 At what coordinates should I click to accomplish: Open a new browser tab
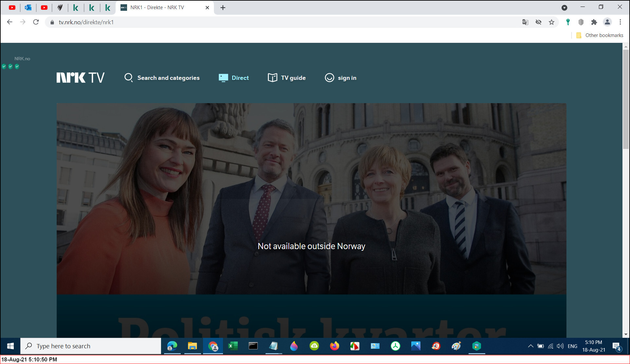tap(223, 8)
